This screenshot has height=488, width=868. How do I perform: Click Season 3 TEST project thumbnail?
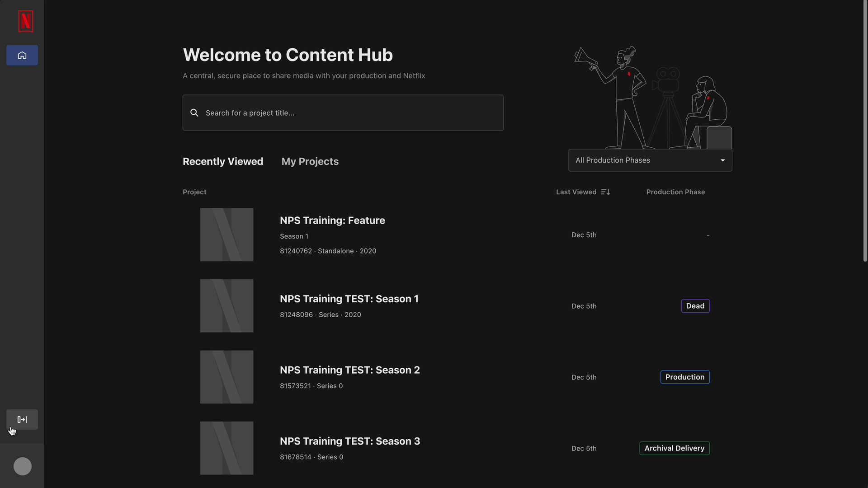227,448
